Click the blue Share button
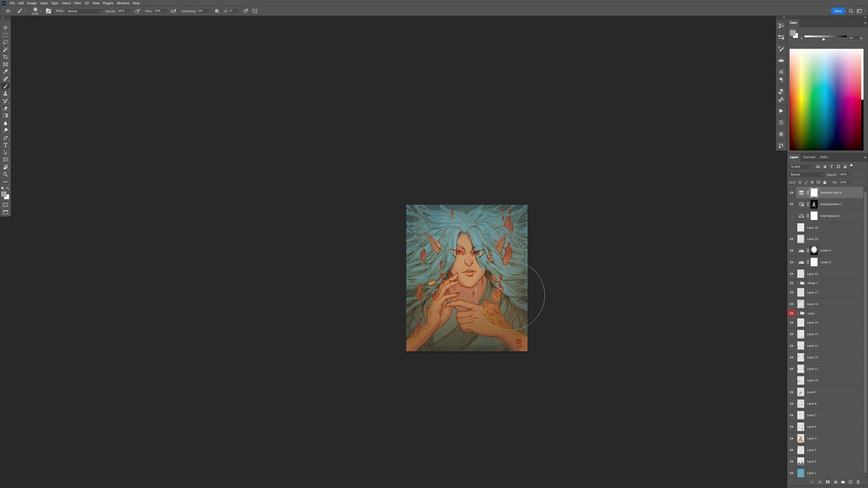This screenshot has height=488, width=868. click(x=838, y=11)
